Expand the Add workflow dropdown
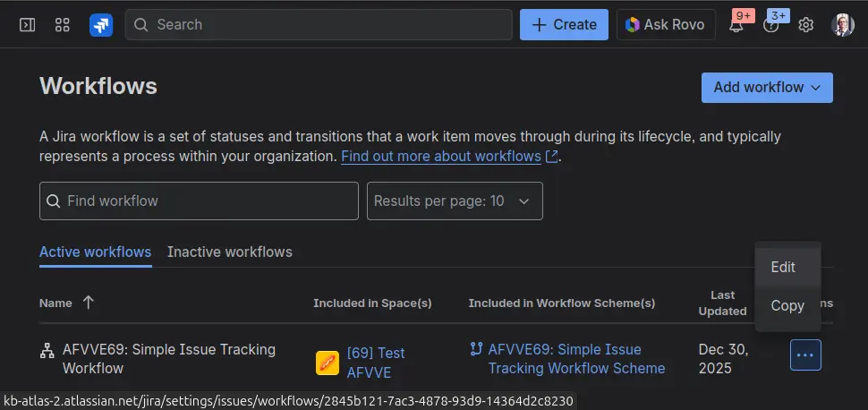 pyautogui.click(x=767, y=88)
